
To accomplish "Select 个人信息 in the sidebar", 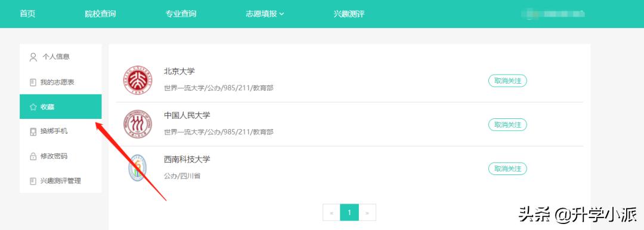I will [x=56, y=57].
